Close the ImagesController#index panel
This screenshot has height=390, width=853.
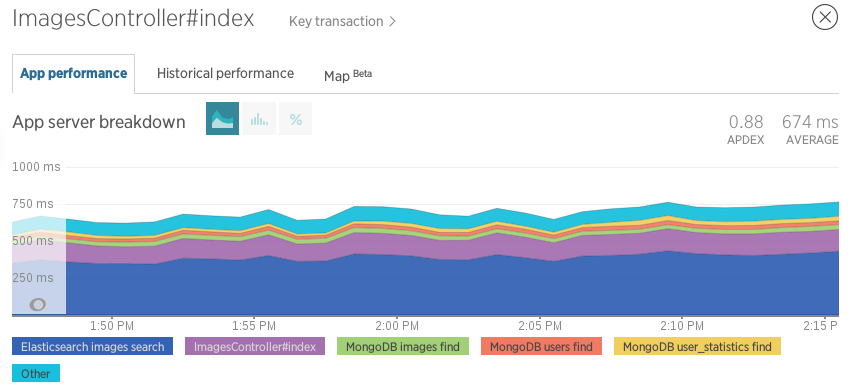(x=825, y=18)
